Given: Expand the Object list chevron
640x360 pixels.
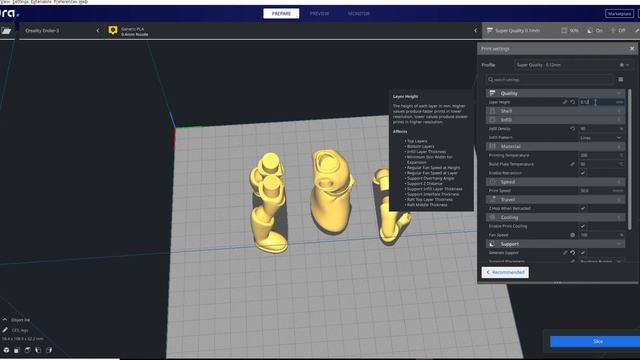Looking at the screenshot, I should [x=5, y=320].
